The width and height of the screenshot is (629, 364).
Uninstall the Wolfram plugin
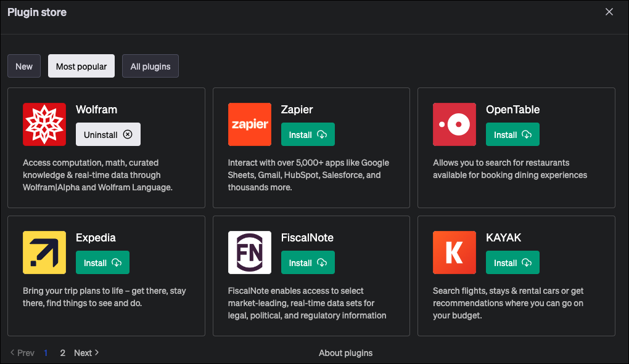coord(108,134)
